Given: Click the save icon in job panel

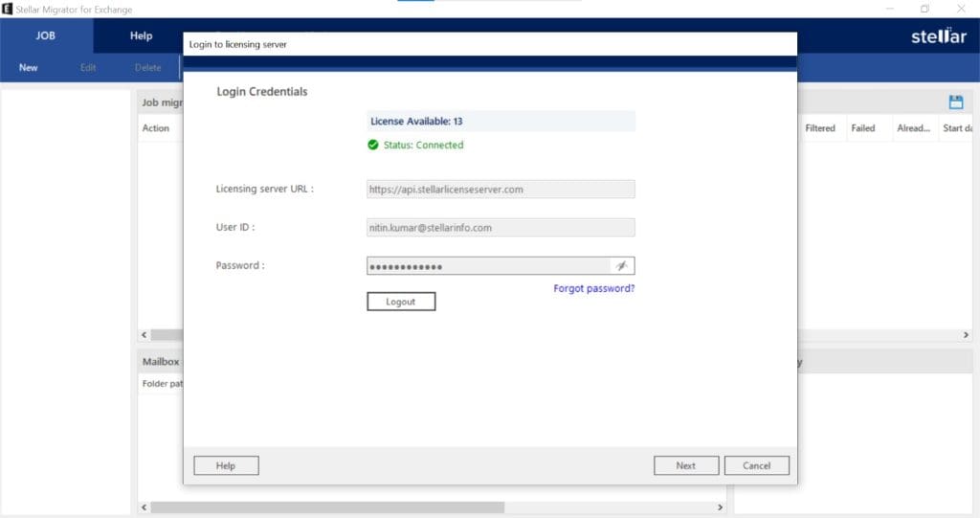Looking at the screenshot, I should (x=956, y=102).
